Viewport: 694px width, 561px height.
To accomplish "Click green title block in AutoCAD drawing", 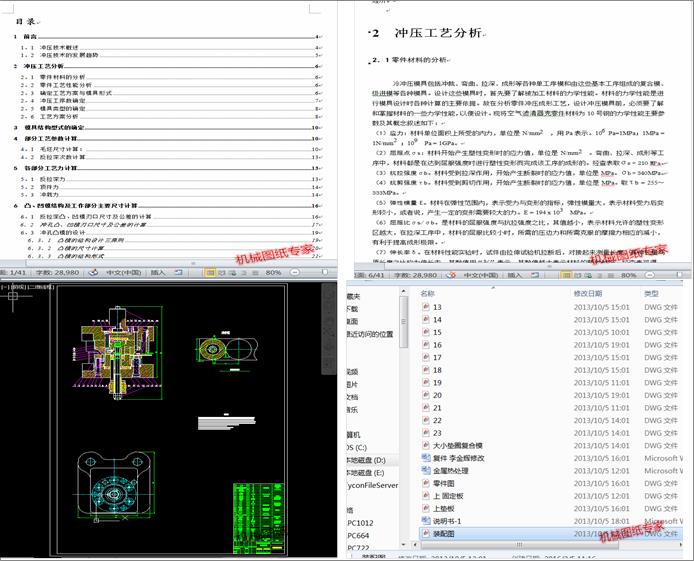I will (x=258, y=518).
